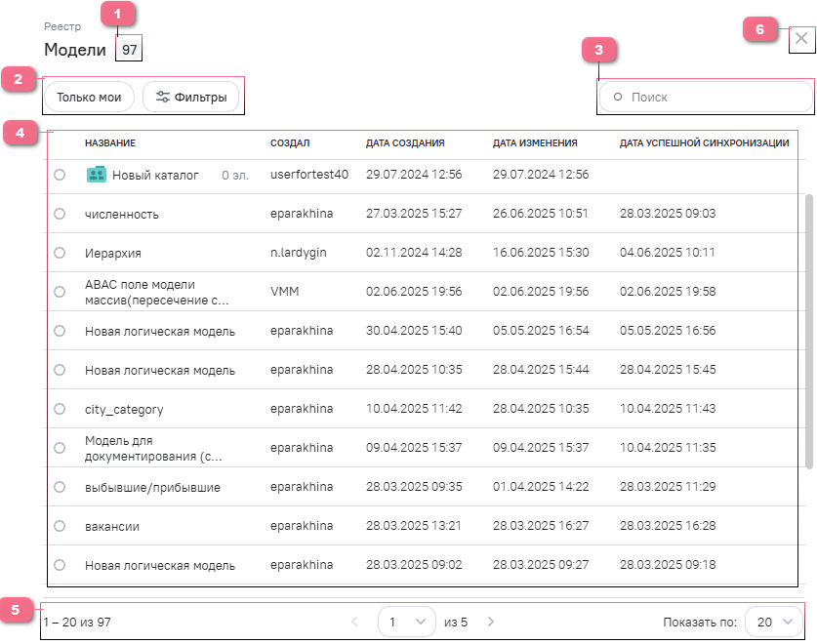This screenshot has width=817, height=644.
Task: Click the green catalog icon for Новый каталог
Action: [x=96, y=175]
